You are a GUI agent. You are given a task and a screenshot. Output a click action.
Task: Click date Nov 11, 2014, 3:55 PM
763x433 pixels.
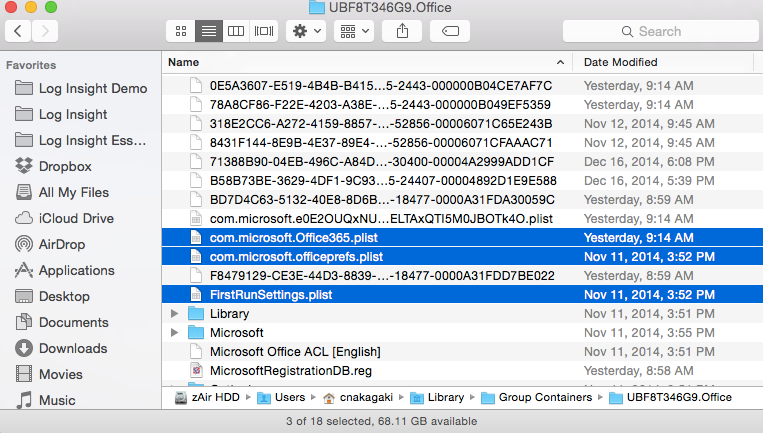(x=649, y=333)
